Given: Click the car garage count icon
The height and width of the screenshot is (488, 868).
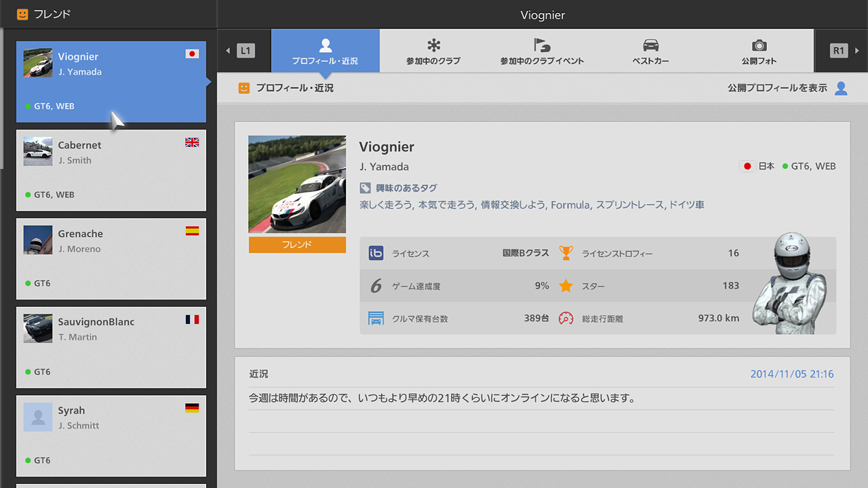Looking at the screenshot, I should 376,319.
